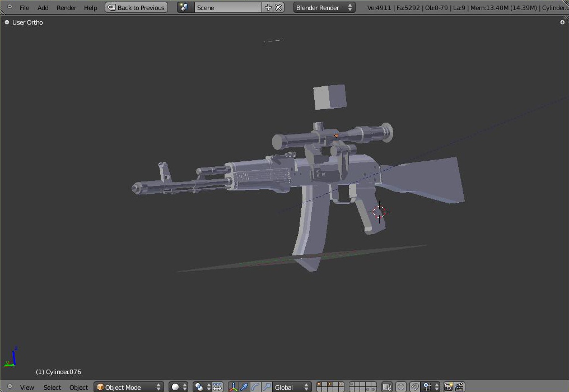Click the mini axis orientation indicator
The width and height of the screenshot is (569, 392).
(11, 357)
